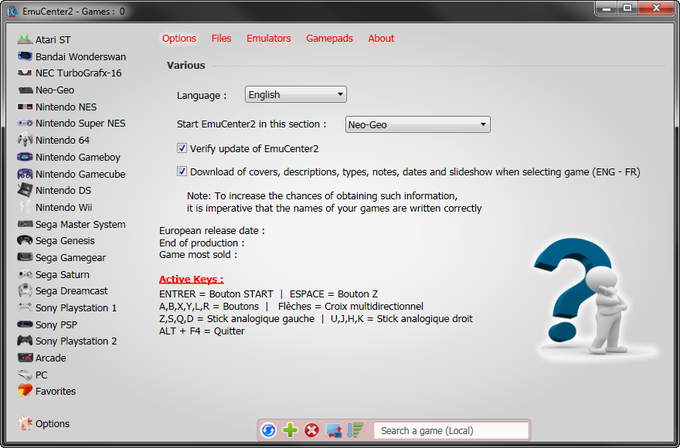Click the 'European release date :' label
Viewport: 680px width, 448px height.
[x=212, y=230]
